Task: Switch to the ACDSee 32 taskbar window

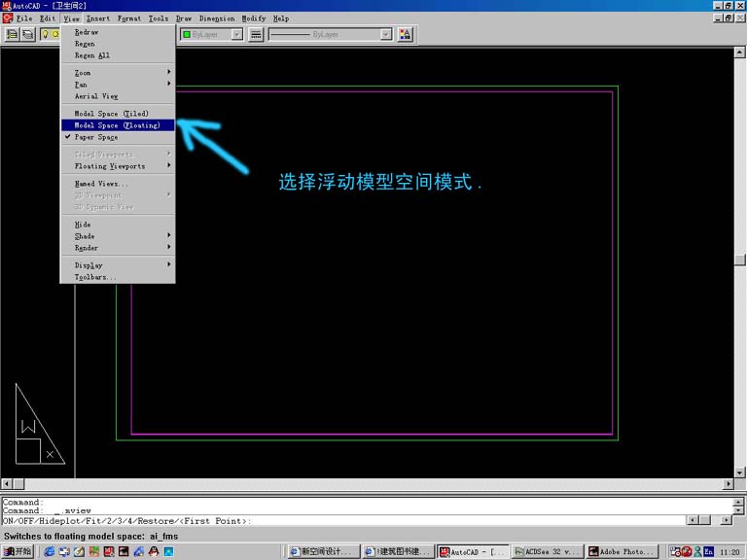Action: (548, 551)
